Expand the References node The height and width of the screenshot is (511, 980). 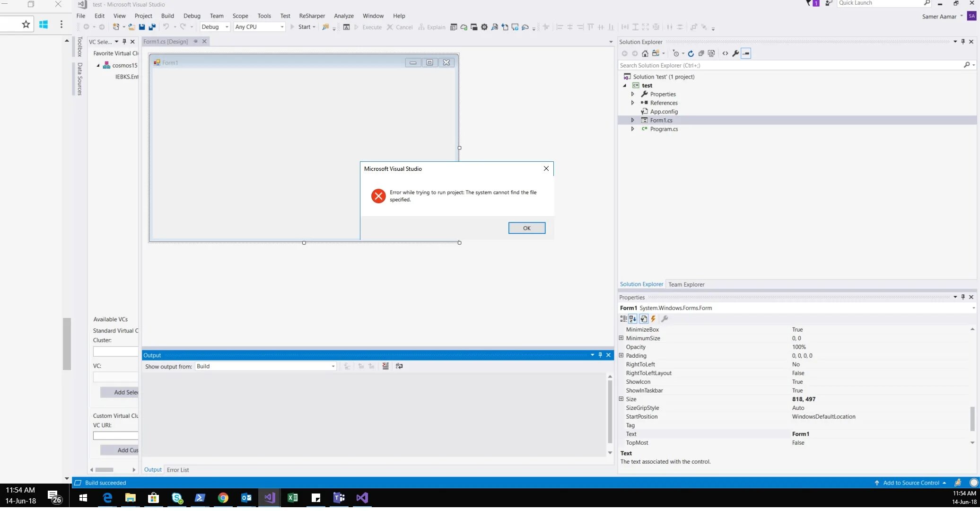[632, 103]
